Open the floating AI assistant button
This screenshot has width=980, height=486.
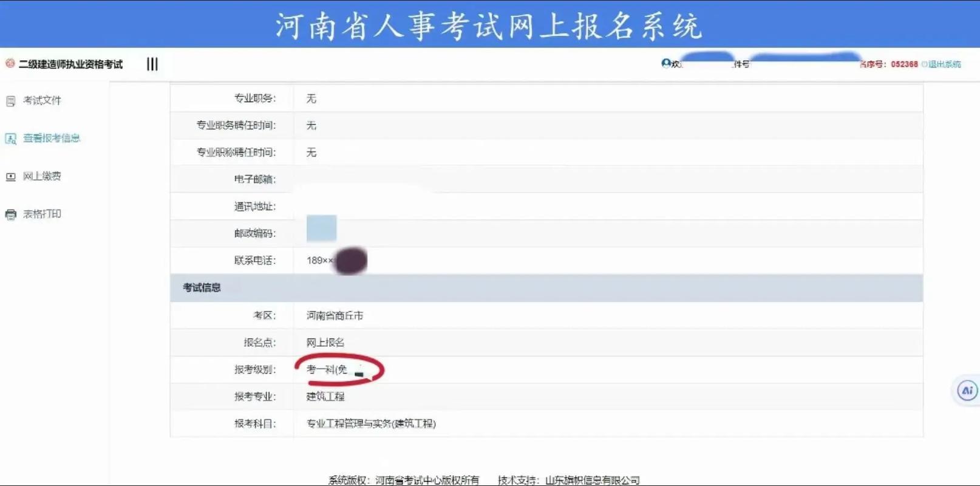[967, 391]
